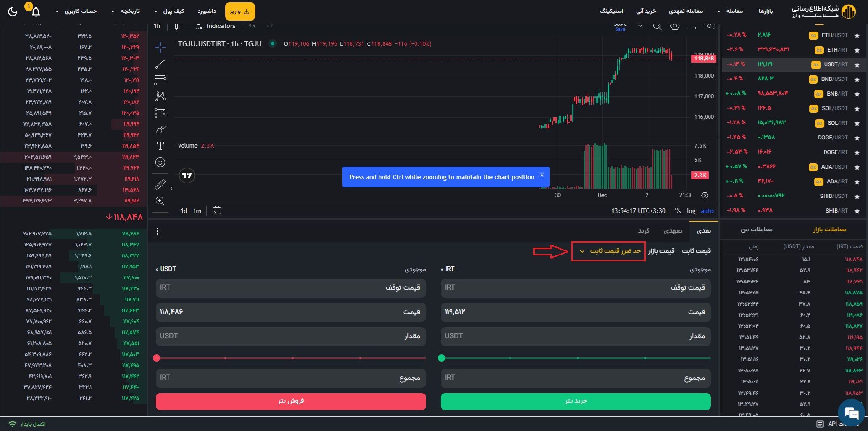Screen dimensions: 868x431
Task: Open the notifications bell
Action: tap(36, 11)
